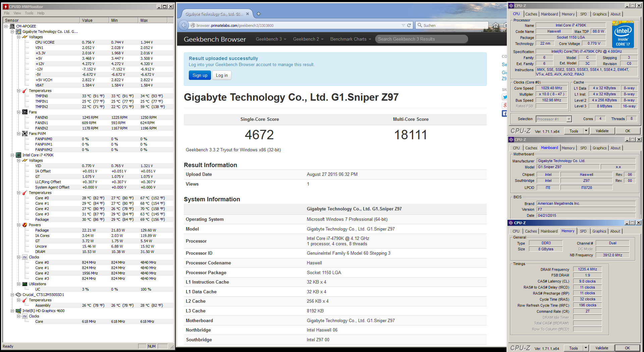This screenshot has width=644, height=352.
Task: Click the Sign up button
Action: tap(200, 75)
